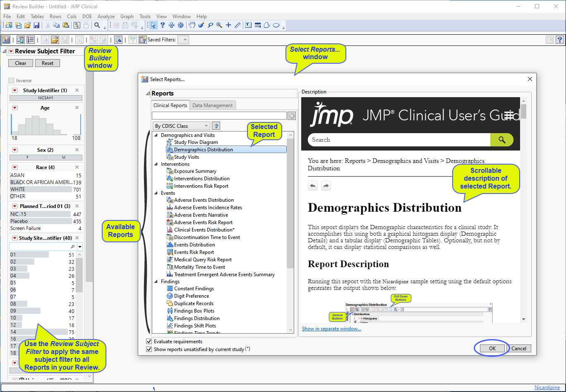Viewport: 566px width, 392px height.
Task: Uncheck Show reports unsatisfied by current study
Action: tap(149, 349)
